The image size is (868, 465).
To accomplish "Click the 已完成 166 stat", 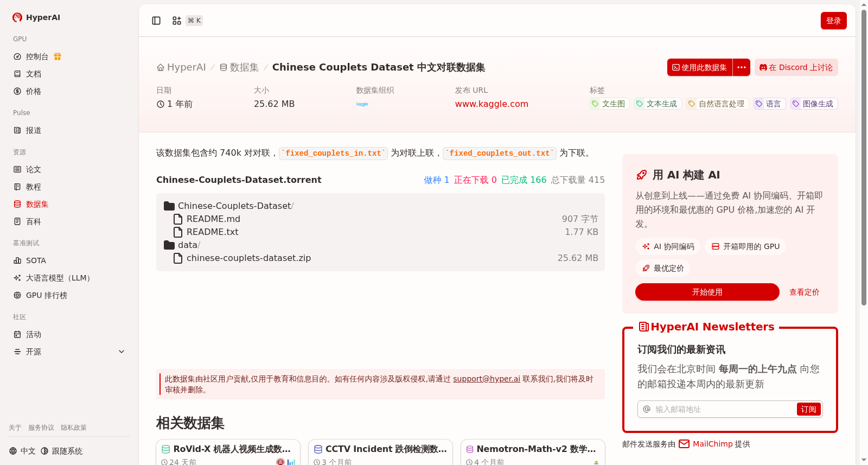I will point(524,180).
